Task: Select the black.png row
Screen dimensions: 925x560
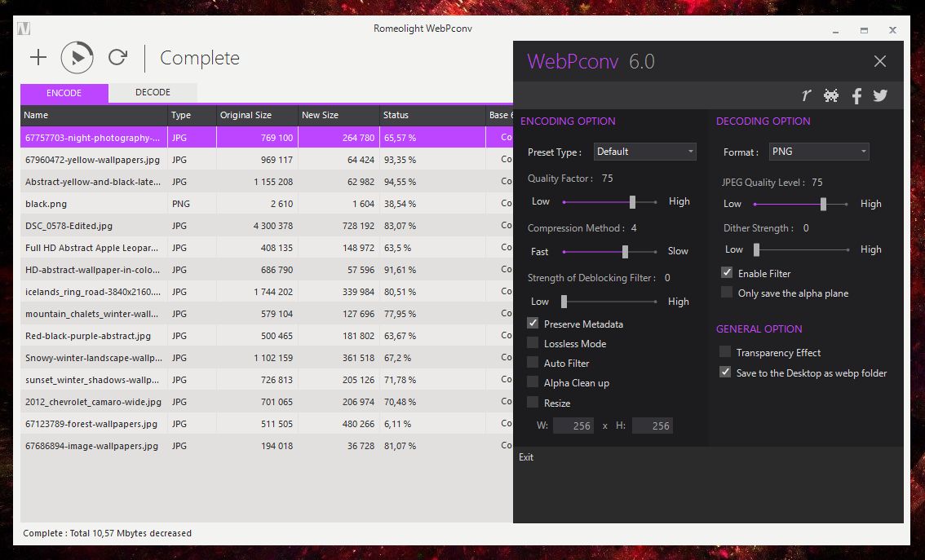Action: tap(267, 203)
